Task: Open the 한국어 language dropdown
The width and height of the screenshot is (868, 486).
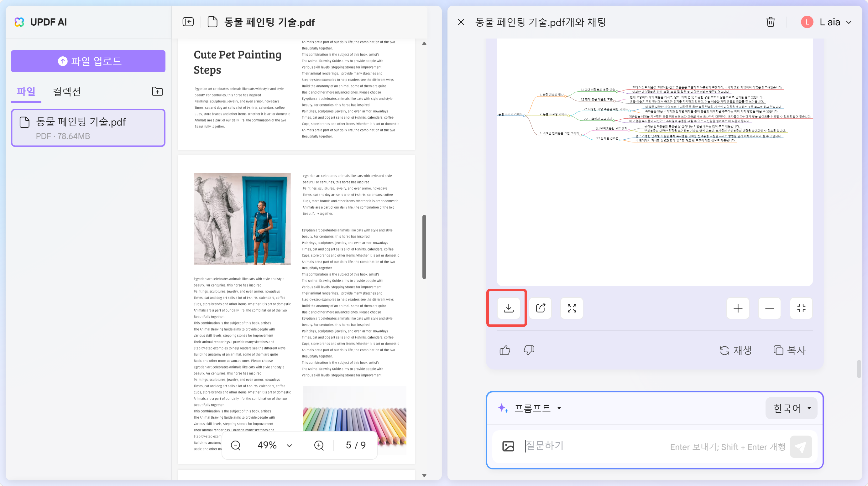Action: coord(791,408)
